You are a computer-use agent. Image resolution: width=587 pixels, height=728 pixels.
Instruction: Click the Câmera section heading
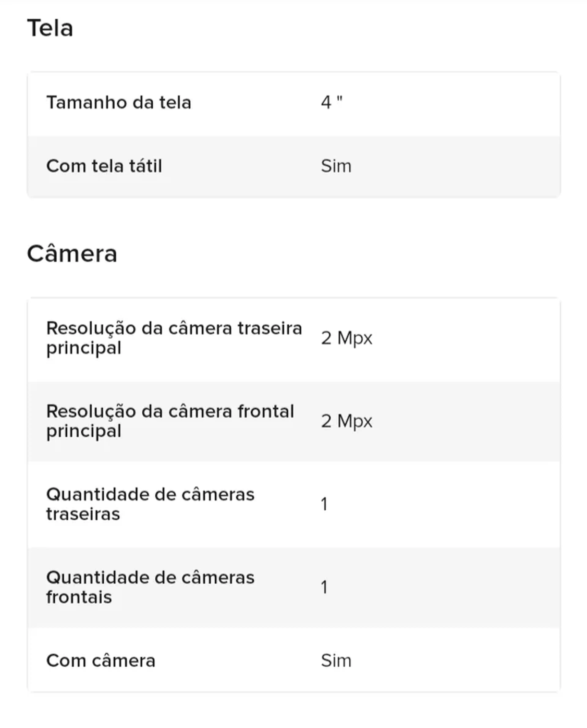(72, 253)
